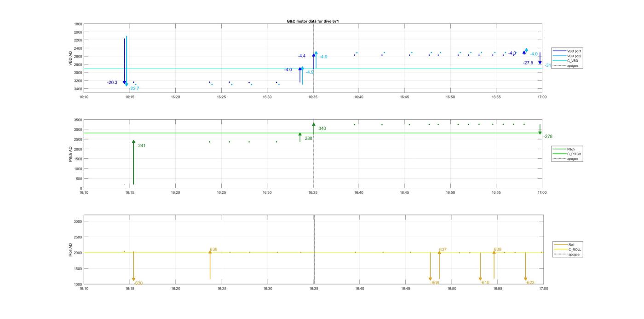Click the 'VBD AD' y-axis label
This screenshot has height=319, width=644.
71,58
